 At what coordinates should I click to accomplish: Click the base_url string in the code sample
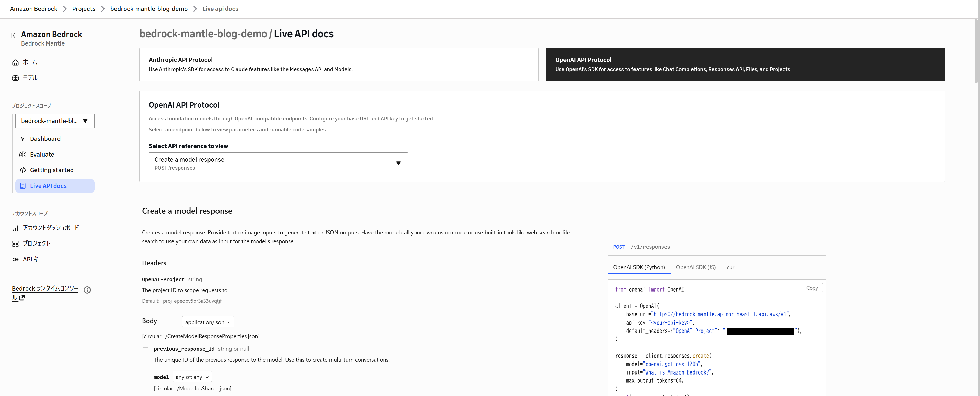tap(719, 314)
